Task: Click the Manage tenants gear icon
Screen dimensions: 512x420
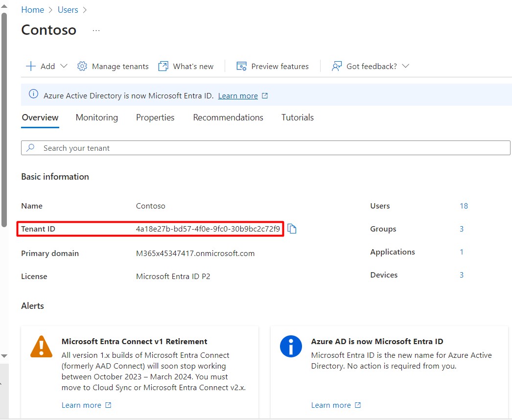Action: 82,66
